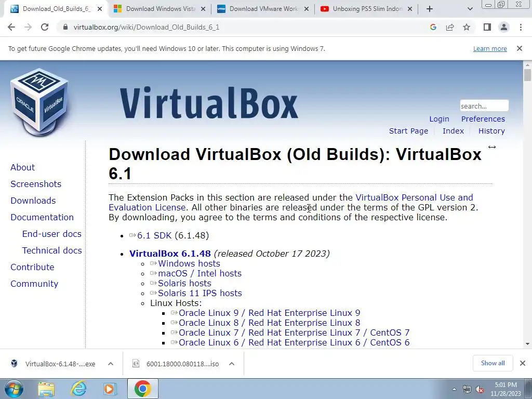The height and width of the screenshot is (399, 532).
Task: Open the Preferences link
Action: tap(483, 119)
